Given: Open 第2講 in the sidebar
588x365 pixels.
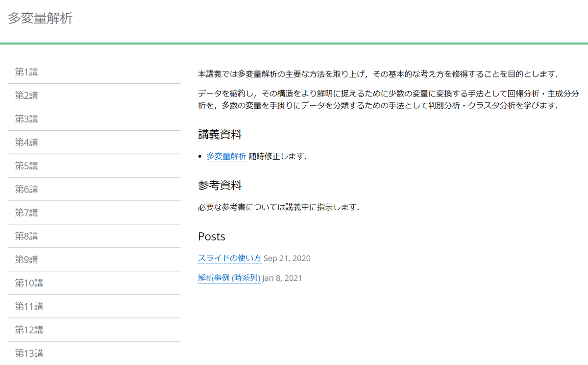Looking at the screenshot, I should click(94, 96).
